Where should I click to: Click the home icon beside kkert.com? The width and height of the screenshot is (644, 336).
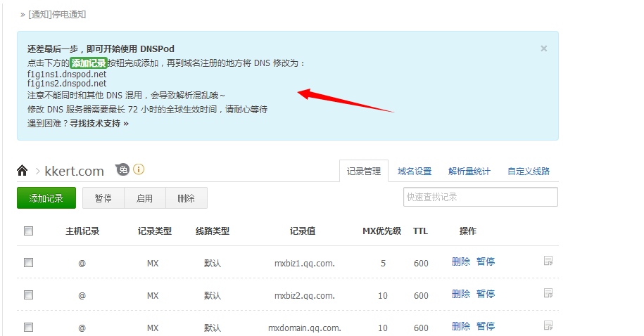[x=23, y=170]
